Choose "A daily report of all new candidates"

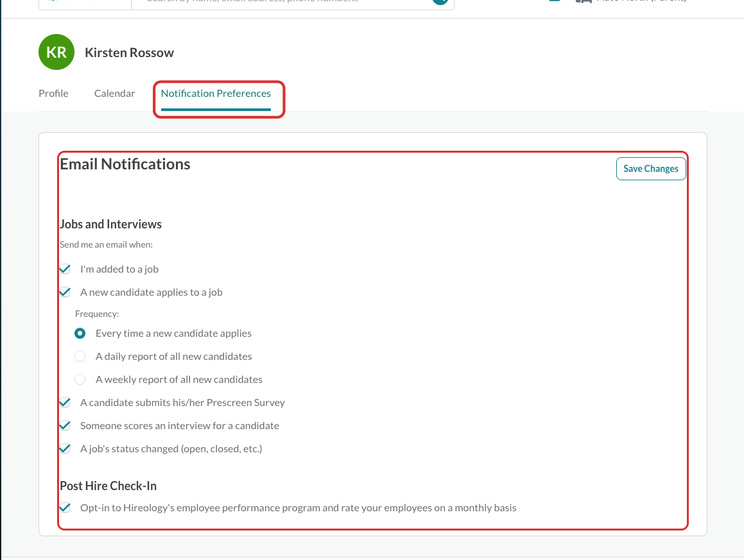point(80,356)
